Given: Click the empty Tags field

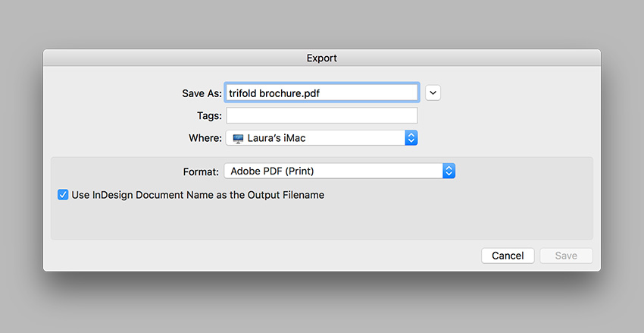Looking at the screenshot, I should (321, 115).
